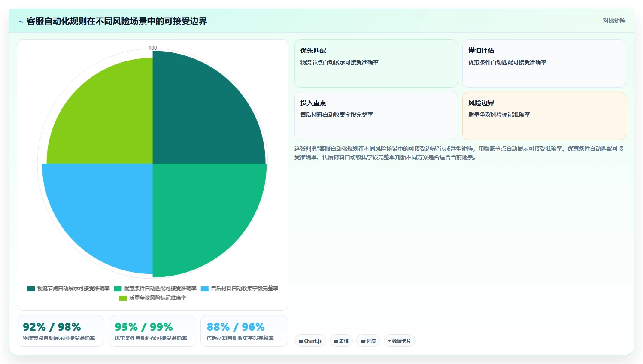Click the subtitle text in the 风险边界 card
Screen dimensions: 643x364
click(x=499, y=115)
